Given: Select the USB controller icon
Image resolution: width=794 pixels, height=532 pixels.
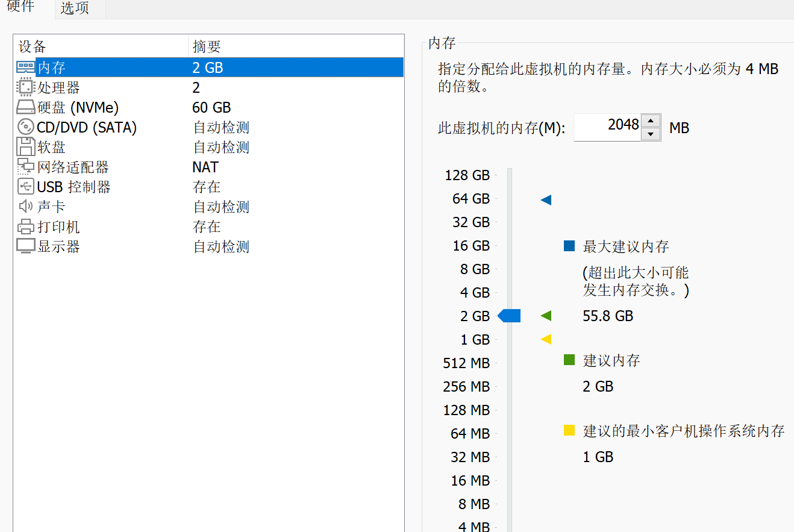Looking at the screenshot, I should pyautogui.click(x=25, y=187).
